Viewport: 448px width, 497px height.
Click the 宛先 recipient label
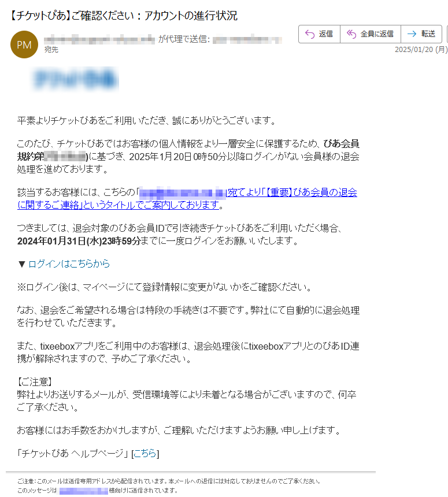51,50
